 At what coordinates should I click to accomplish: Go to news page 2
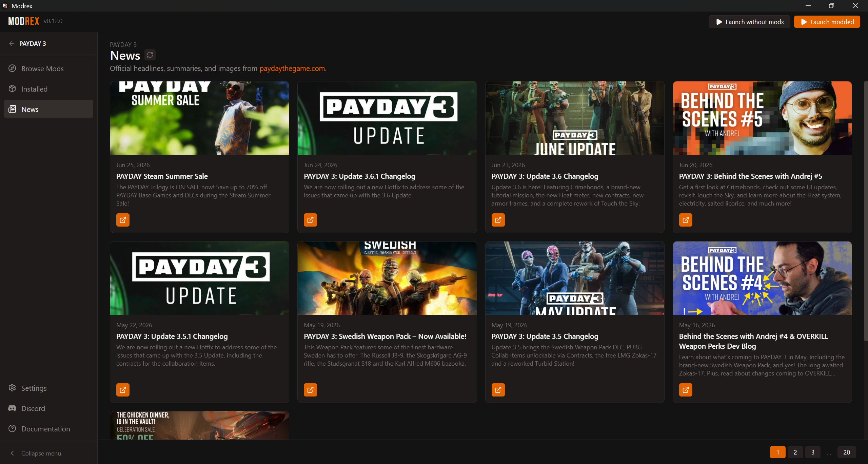795,452
